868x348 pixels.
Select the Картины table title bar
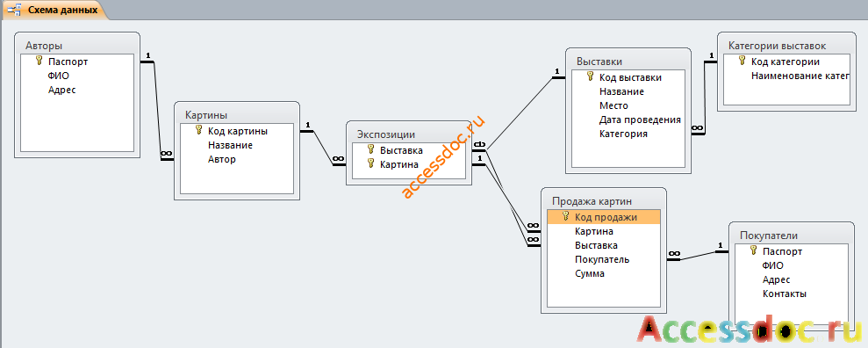(237, 115)
